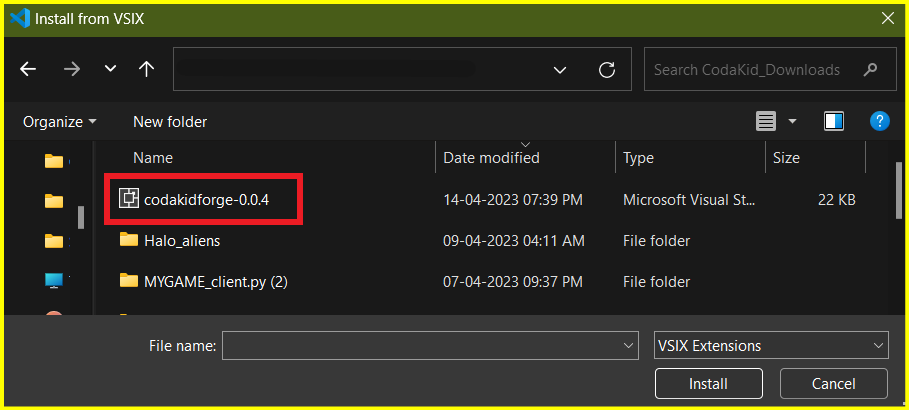The image size is (909, 410).
Task: Click the monitor icon in navigation pane
Action: pos(54,281)
